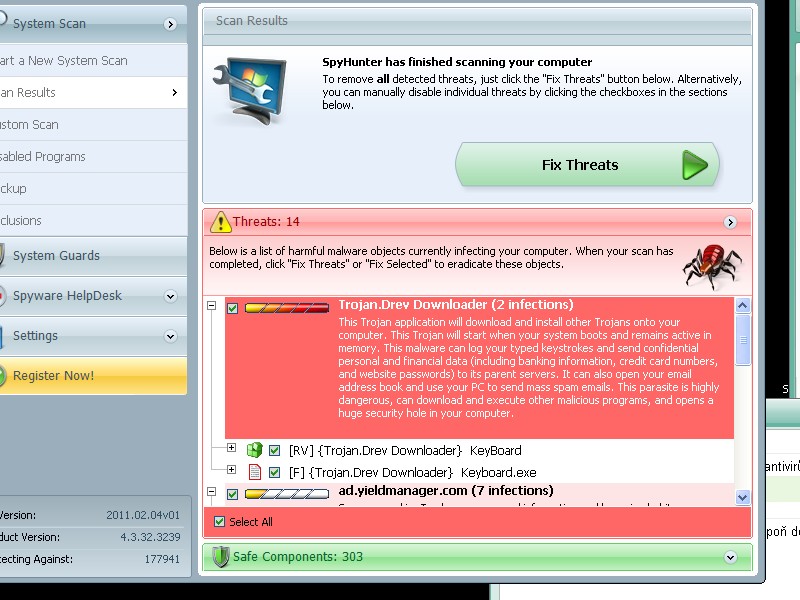Screen dimensions: 800x600
Task: Click the green shield icon beside Safe Components
Action: click(x=220, y=557)
